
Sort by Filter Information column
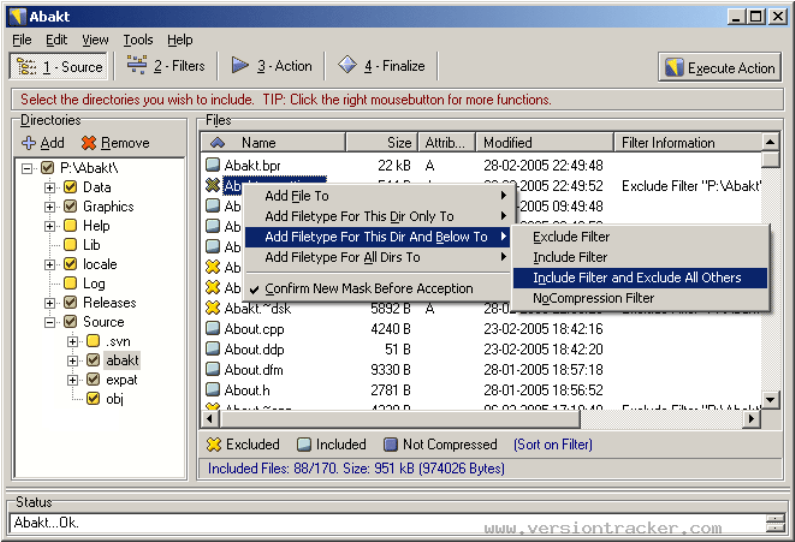tap(688, 142)
